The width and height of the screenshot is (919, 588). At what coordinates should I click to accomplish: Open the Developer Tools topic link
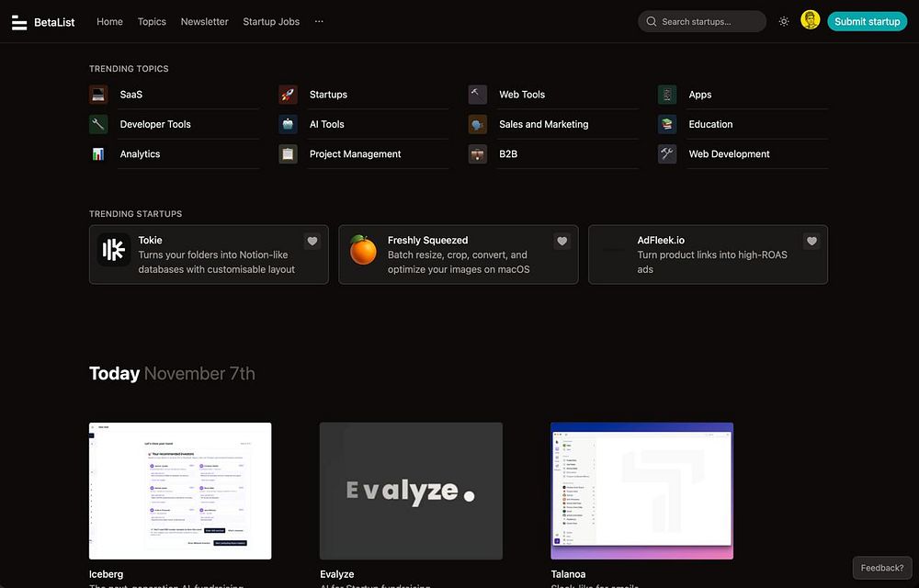(x=155, y=124)
